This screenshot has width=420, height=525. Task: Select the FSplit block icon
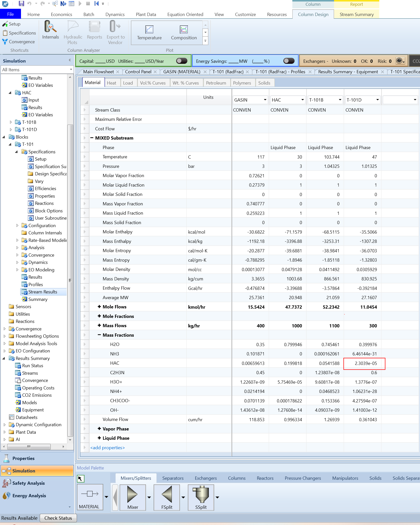(167, 497)
